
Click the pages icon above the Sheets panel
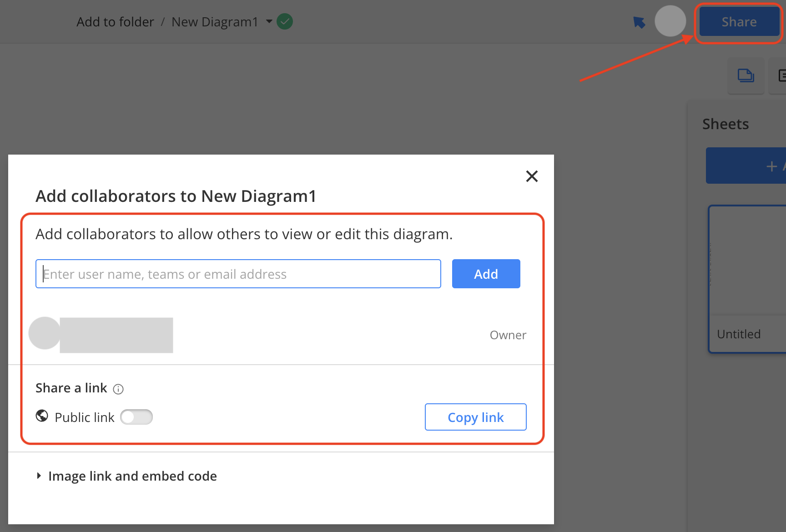tap(746, 75)
